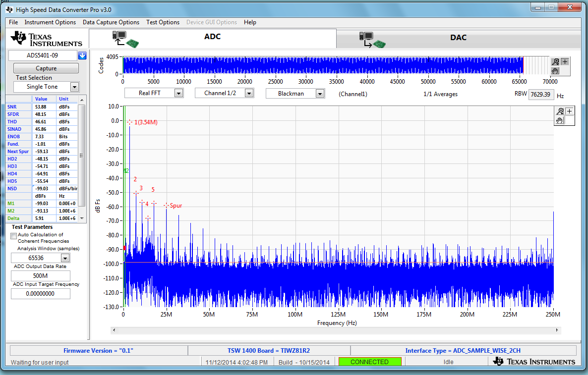This screenshot has height=375, width=588.
Task: Click the Capture button
Action: (46, 68)
